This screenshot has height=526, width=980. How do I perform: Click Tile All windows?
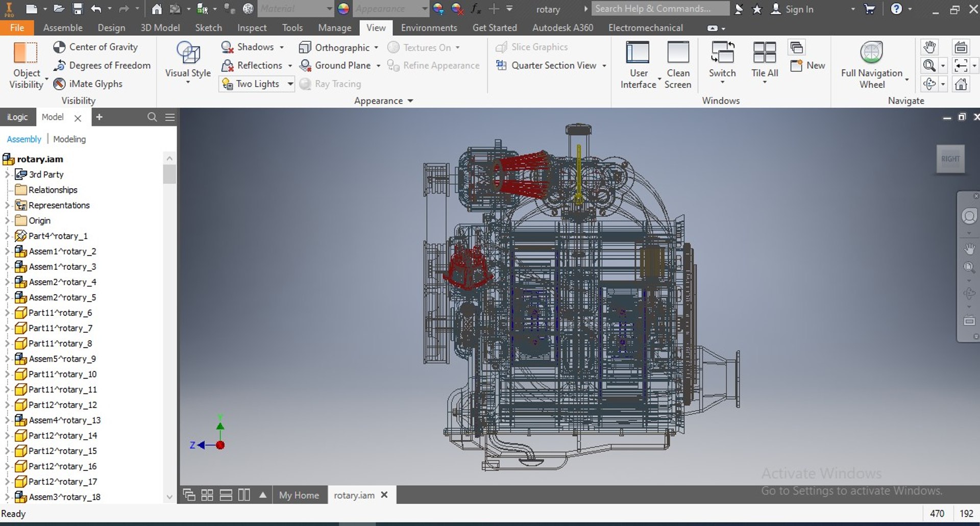pyautogui.click(x=765, y=61)
